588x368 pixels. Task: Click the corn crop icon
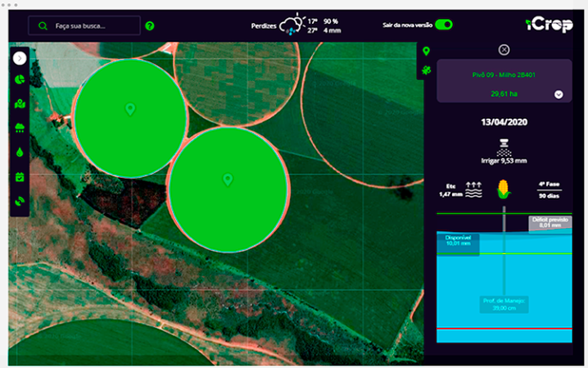(x=504, y=190)
